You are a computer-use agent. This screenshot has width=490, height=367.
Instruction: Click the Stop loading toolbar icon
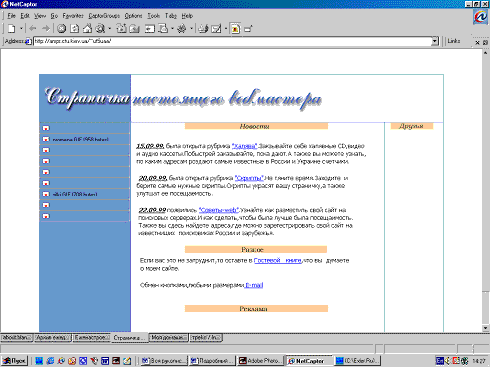point(61,29)
